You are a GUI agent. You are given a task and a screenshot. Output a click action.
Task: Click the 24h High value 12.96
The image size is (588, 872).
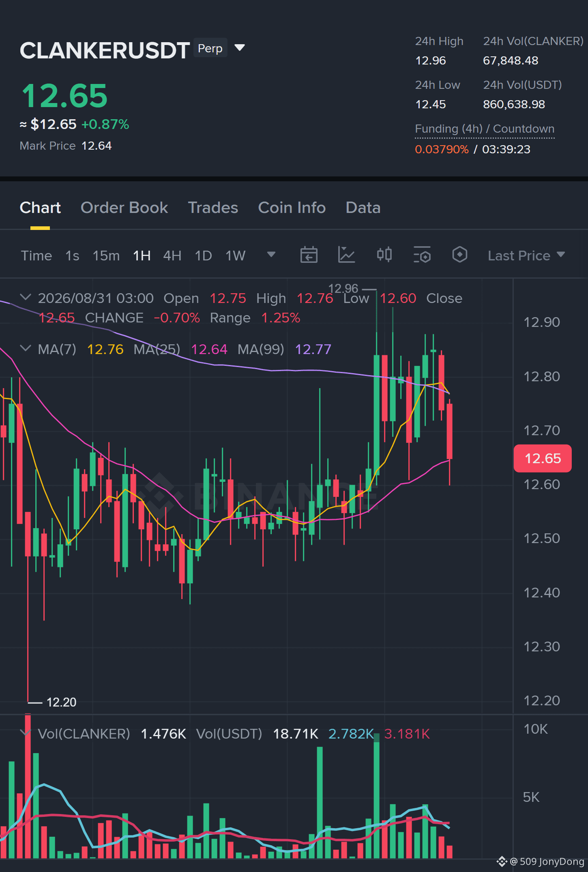(430, 61)
